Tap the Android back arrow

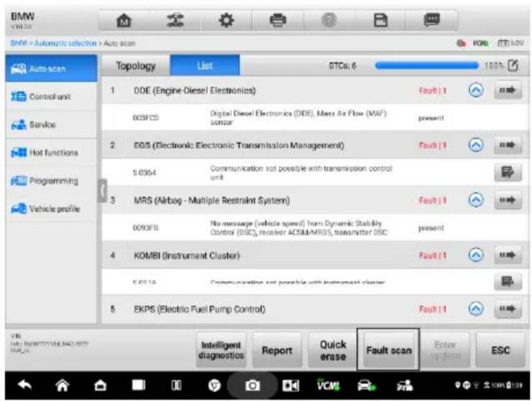click(25, 385)
